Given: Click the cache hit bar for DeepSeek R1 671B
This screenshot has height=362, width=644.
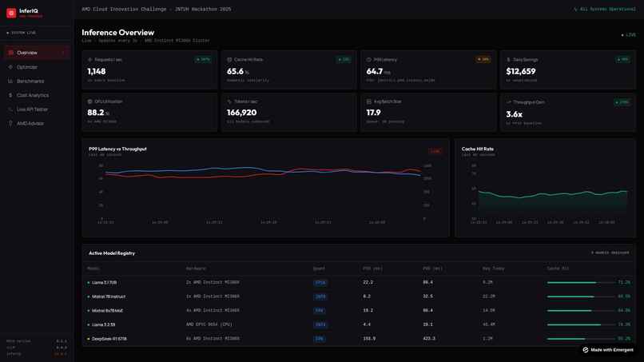Looking at the screenshot, I should point(581,339).
